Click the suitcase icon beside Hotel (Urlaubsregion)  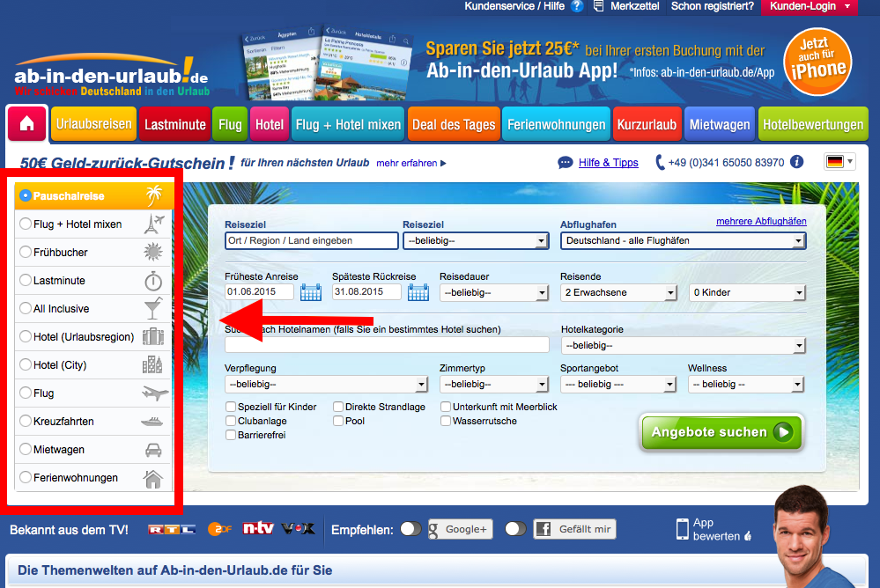point(153,336)
